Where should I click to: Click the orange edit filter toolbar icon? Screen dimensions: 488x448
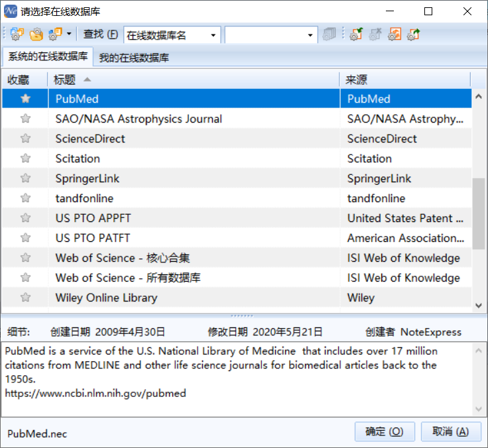[x=395, y=34]
